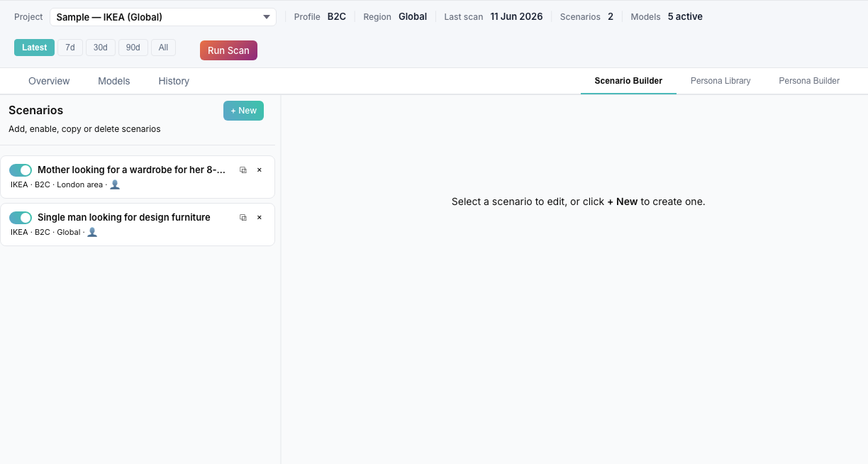
Task: Click the Last scan date 11 Jun 2026
Action: coord(516,16)
